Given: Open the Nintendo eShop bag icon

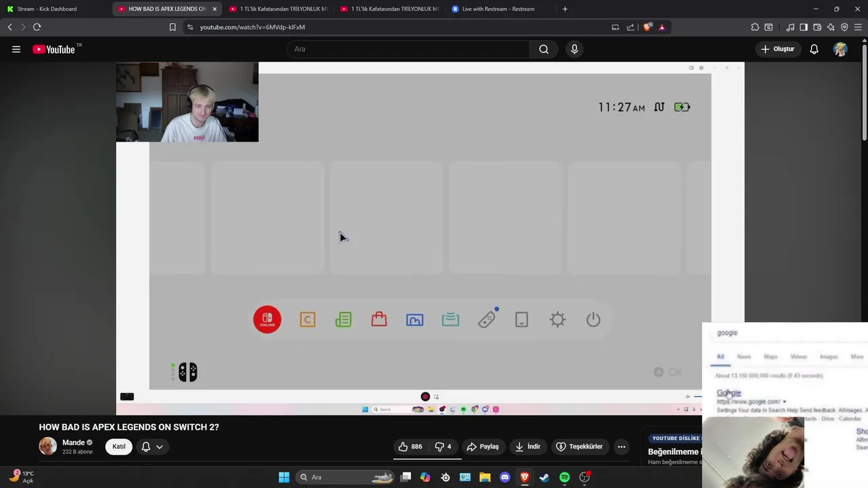Looking at the screenshot, I should click(379, 319).
